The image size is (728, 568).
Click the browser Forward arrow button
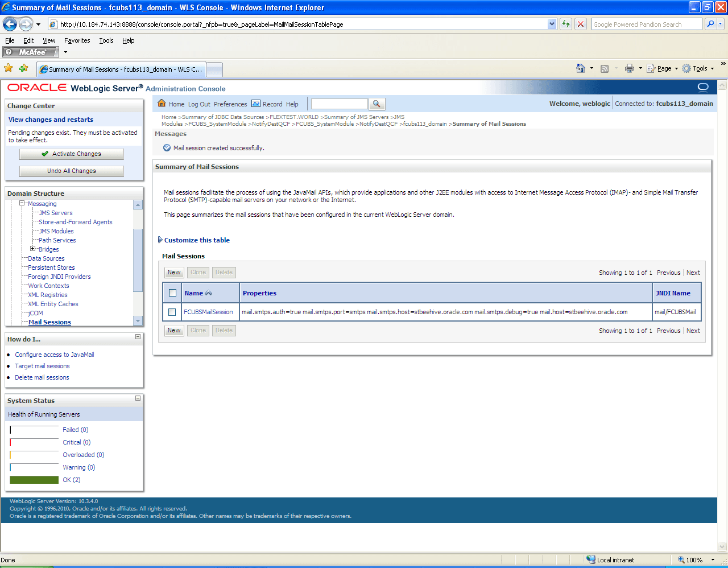click(26, 24)
